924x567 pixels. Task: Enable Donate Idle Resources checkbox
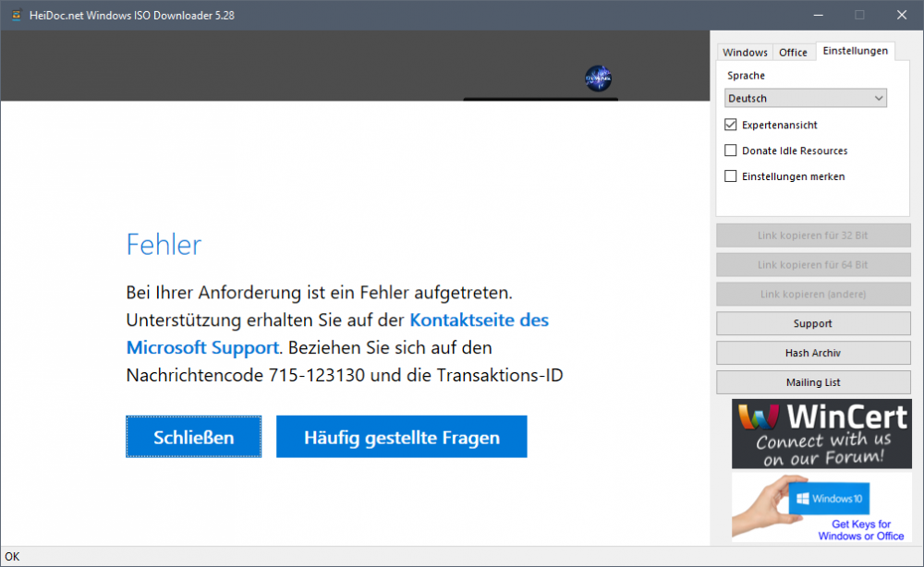pos(731,151)
